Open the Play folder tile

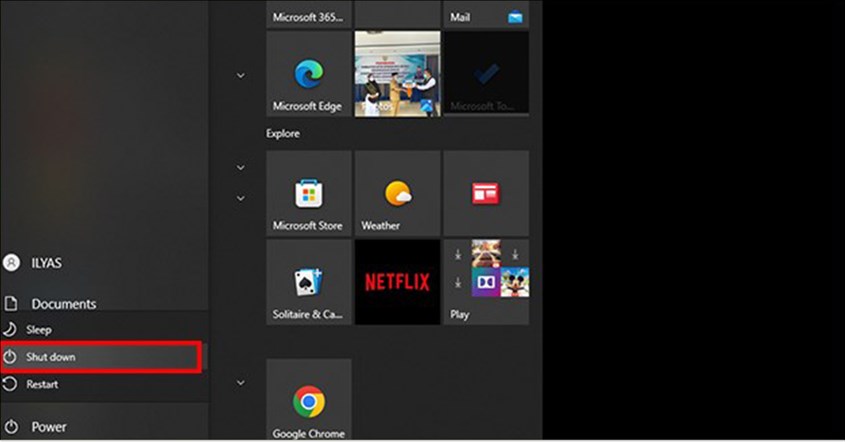486,282
